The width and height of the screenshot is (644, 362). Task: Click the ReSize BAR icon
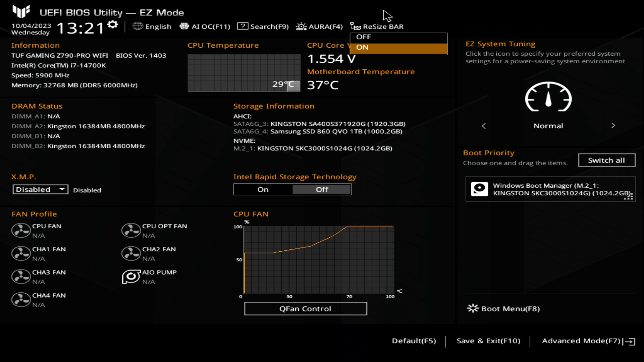(x=355, y=26)
